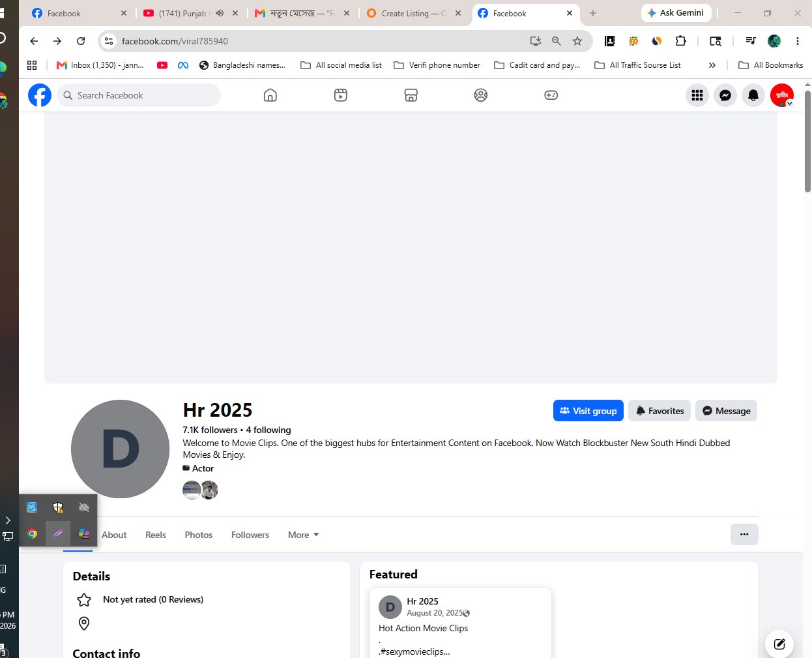Mute the YouTube Punjab tab audio icon
Viewport: 812px width, 658px height.
(220, 13)
